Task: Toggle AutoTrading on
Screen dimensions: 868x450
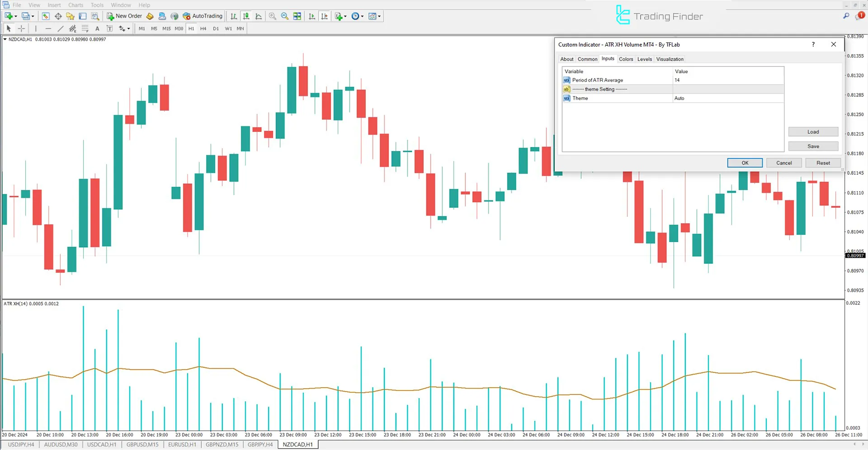Action: pos(202,16)
